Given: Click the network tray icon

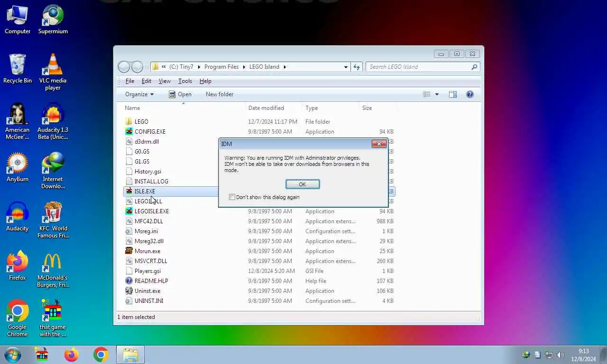Looking at the screenshot, I should 549,355.
